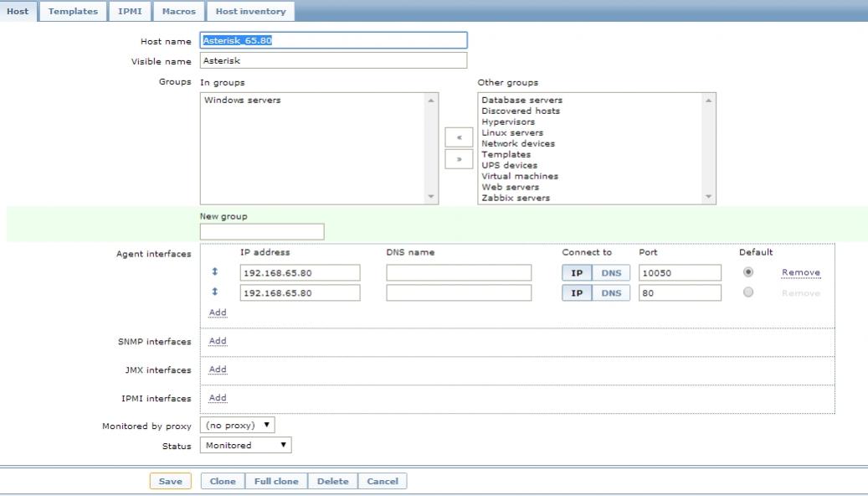Select Discovered hosts in Other groups
Image resolution: width=868 pixels, height=496 pixels.
[x=521, y=111]
